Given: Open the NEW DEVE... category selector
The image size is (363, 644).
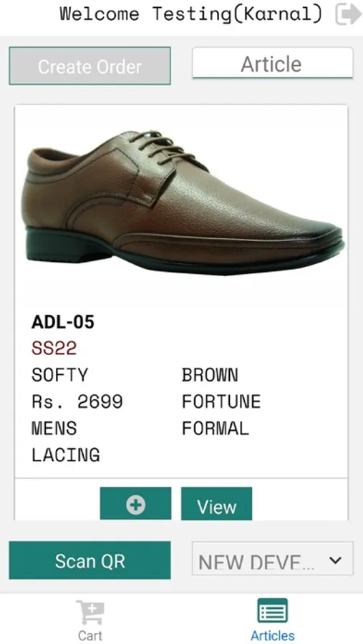Looking at the screenshot, I should coord(273,559).
